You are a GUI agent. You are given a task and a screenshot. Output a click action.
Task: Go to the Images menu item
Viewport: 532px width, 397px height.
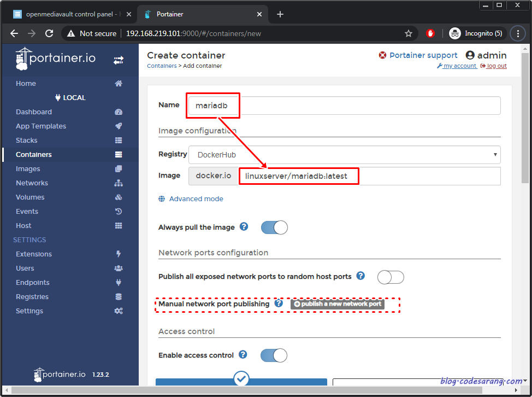(28, 169)
